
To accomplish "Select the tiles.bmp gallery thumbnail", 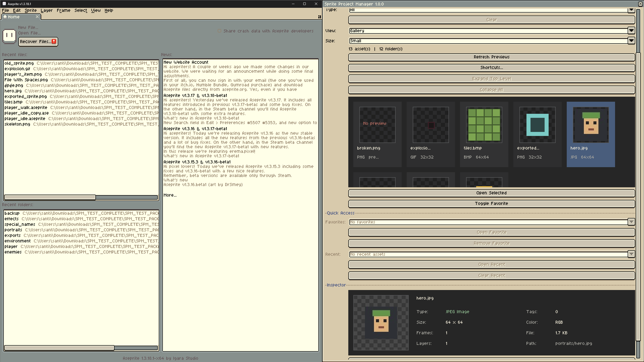I will click(x=484, y=134).
